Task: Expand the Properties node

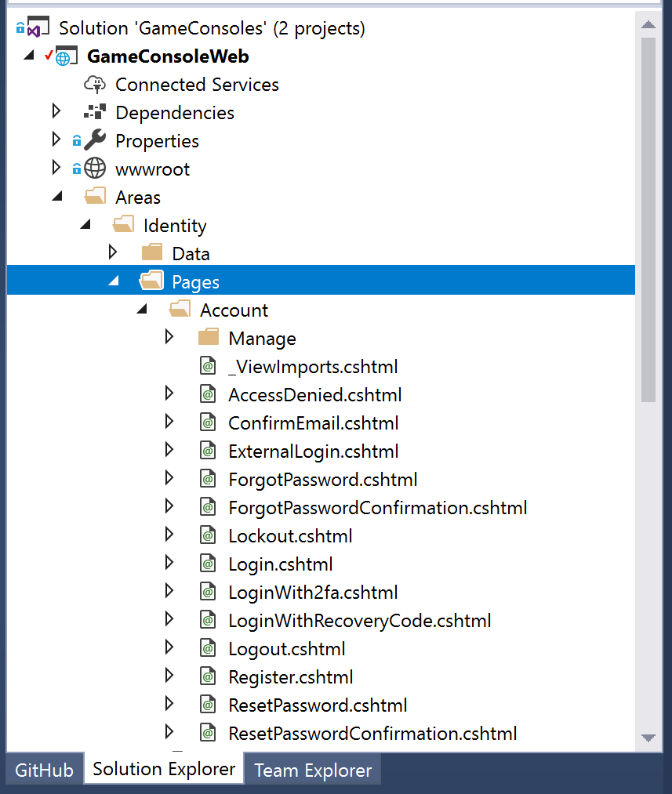Action: click(x=56, y=140)
